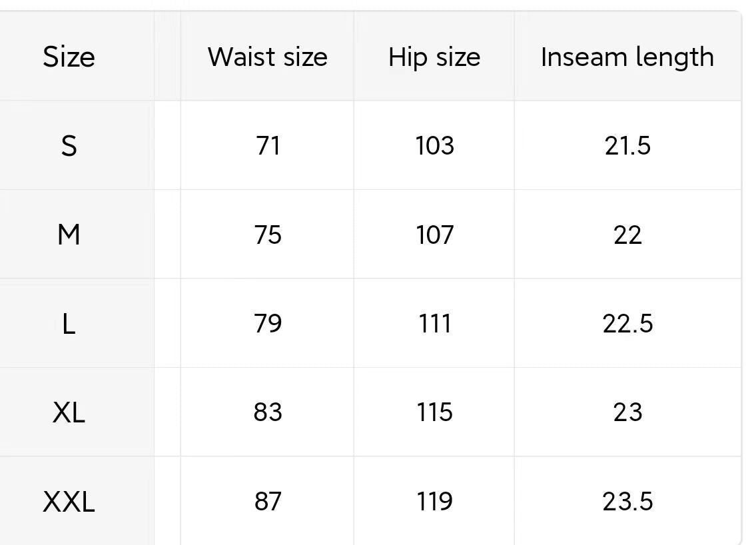Image resolution: width=756 pixels, height=545 pixels.
Task: Select waist value 87 cell
Action: [x=268, y=501]
